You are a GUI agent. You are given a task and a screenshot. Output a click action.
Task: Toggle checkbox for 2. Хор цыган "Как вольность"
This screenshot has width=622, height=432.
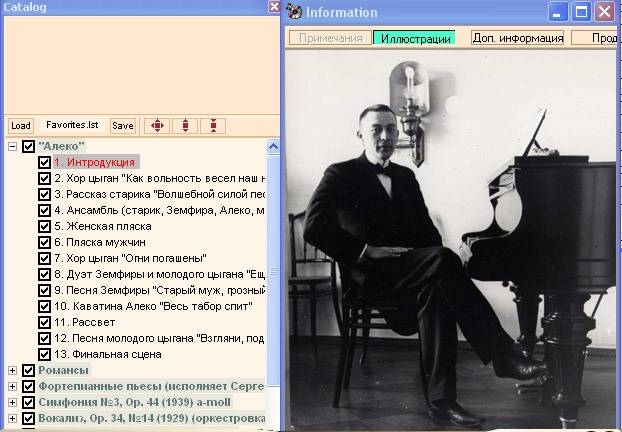(x=44, y=179)
